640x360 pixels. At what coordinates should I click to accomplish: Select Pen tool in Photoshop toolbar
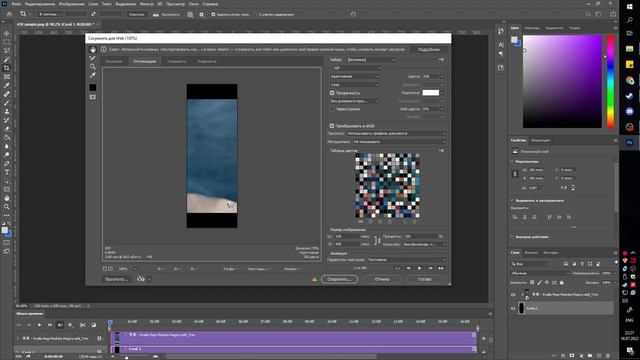point(7,163)
